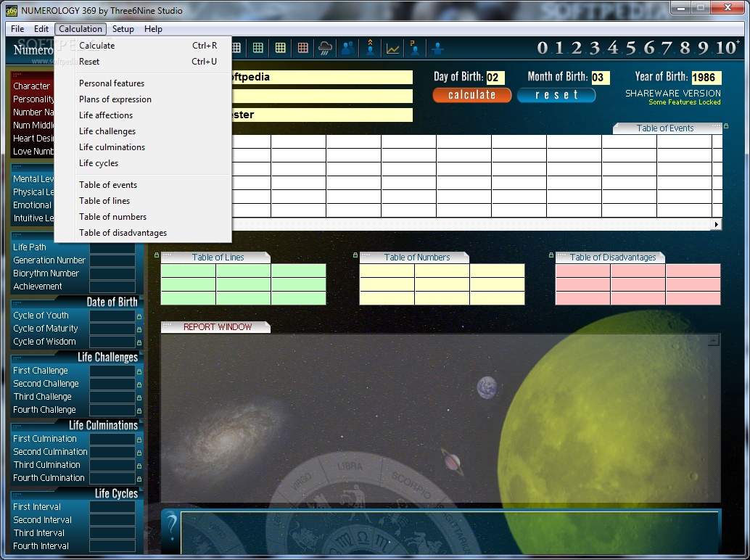Screen dimensions: 750x560
Task: Click the lock icon beside Table of Numbers
Action: (x=355, y=255)
